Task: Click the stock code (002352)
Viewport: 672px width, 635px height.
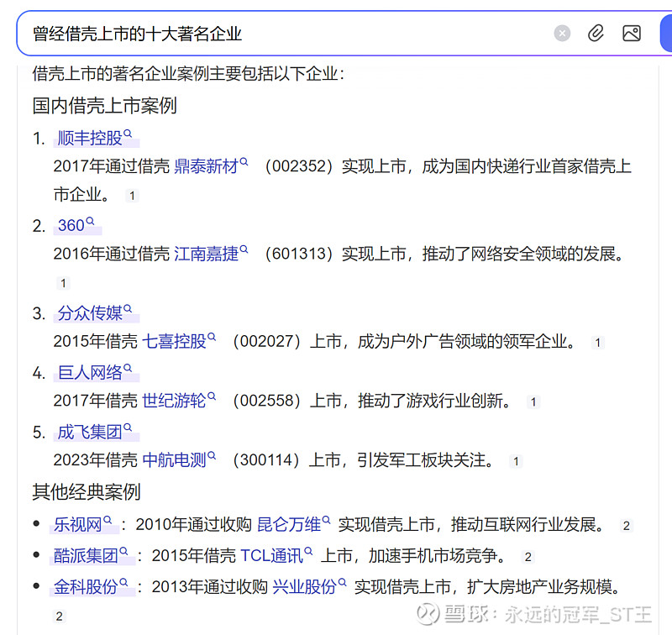Action: tap(299, 166)
